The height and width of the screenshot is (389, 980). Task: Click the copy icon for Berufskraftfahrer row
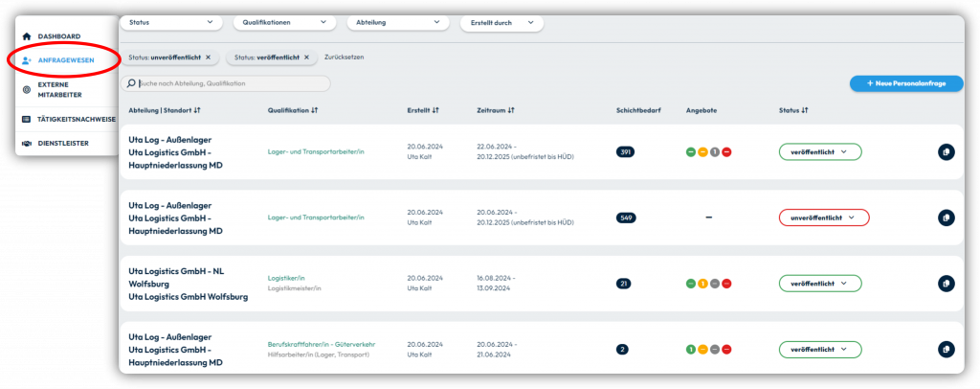coord(947,349)
